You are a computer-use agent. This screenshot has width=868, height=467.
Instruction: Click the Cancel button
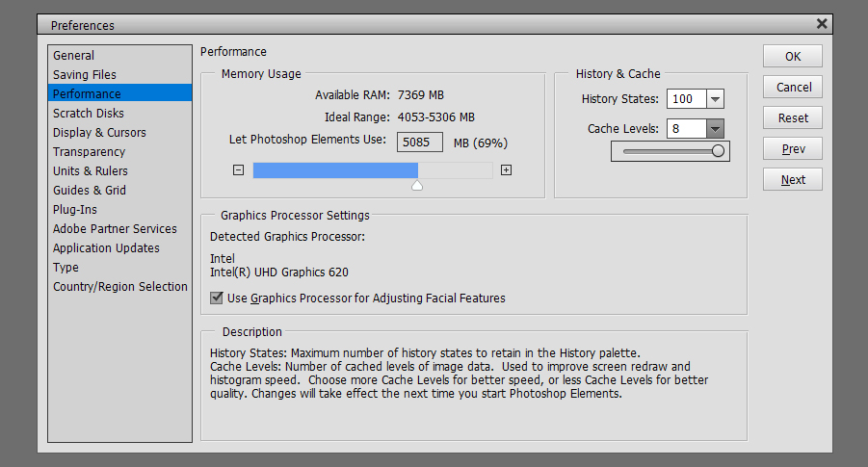[x=793, y=87]
